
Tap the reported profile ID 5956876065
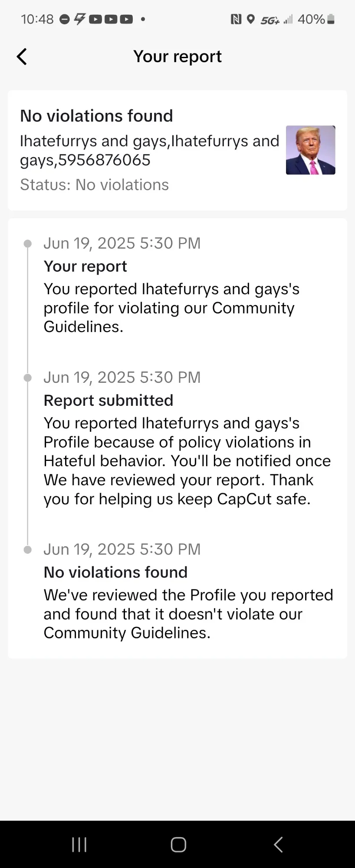(x=104, y=160)
